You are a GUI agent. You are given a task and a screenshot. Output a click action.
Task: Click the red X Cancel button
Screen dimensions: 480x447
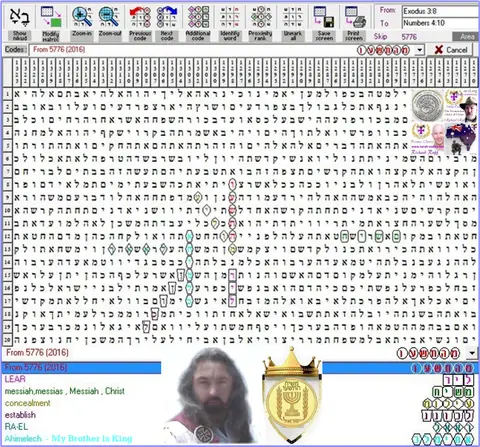point(451,50)
